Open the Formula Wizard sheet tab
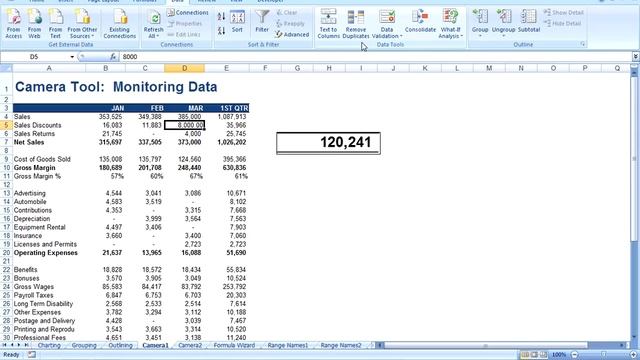Image resolution: width=640 pixels, height=360 pixels. pyautogui.click(x=234, y=345)
